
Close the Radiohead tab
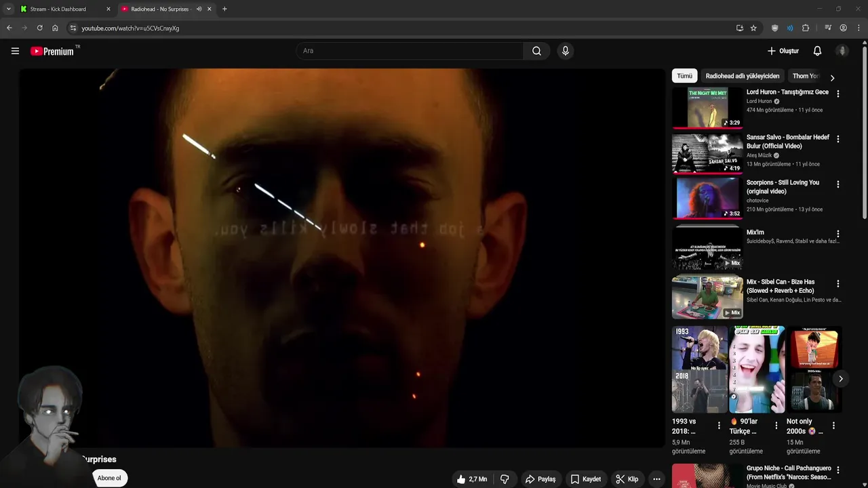tap(209, 9)
